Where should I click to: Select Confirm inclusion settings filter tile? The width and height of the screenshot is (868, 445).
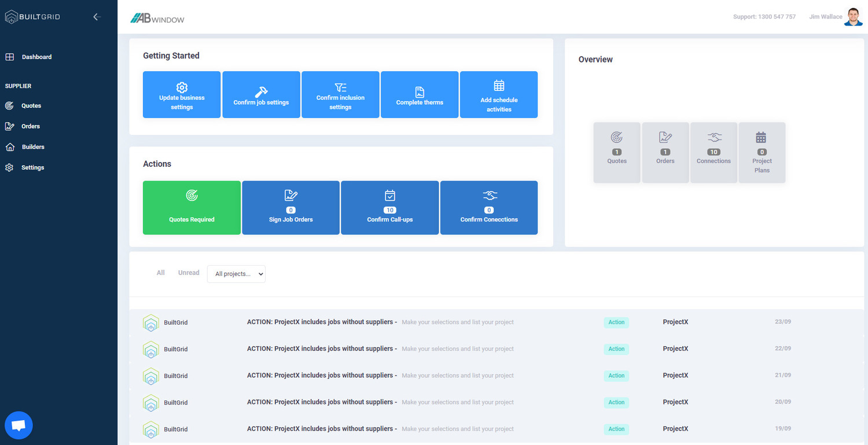[340, 95]
